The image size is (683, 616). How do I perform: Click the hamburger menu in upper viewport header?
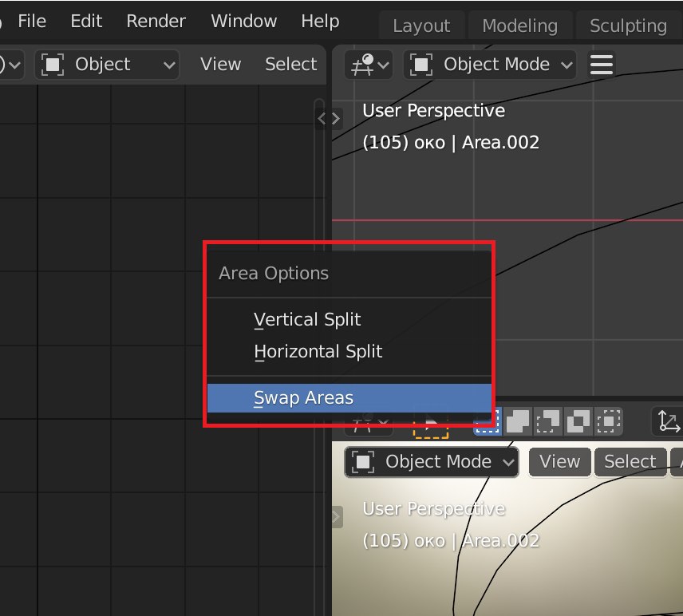pos(602,65)
